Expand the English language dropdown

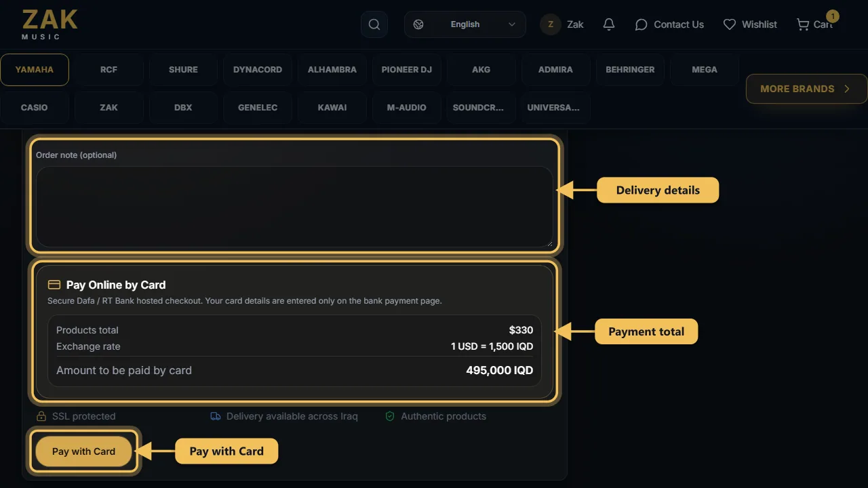[x=465, y=24]
